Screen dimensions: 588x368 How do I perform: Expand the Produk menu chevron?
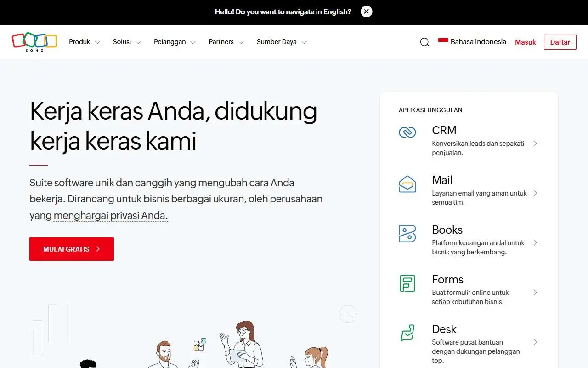pyautogui.click(x=97, y=42)
